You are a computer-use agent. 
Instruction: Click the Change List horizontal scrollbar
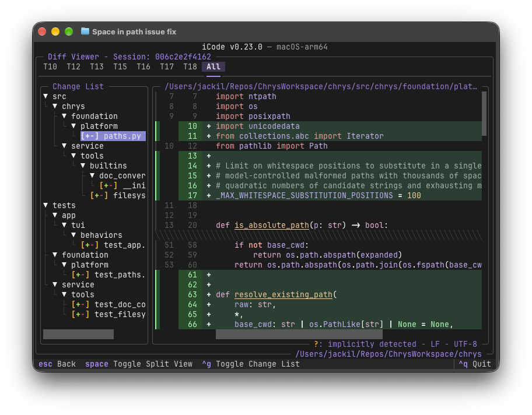[x=78, y=334]
